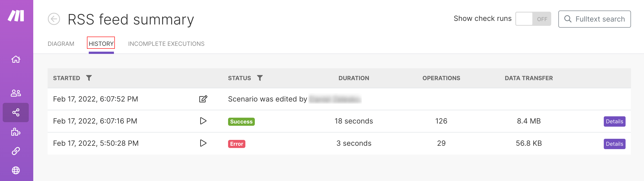Click the play icon on the Success run row
Screen dimensions: 644x181
click(203, 121)
